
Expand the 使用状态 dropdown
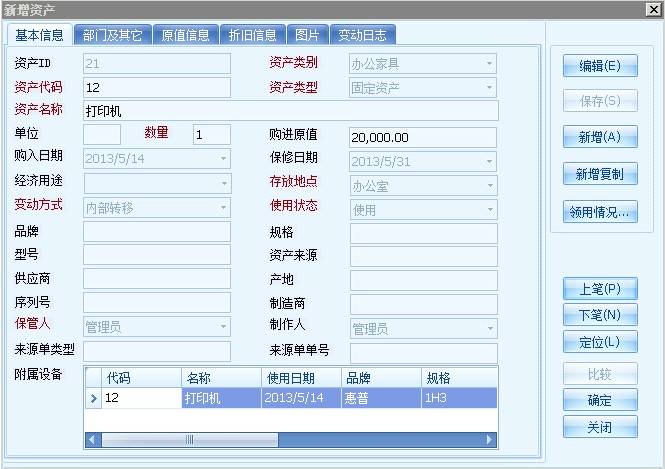(x=490, y=209)
